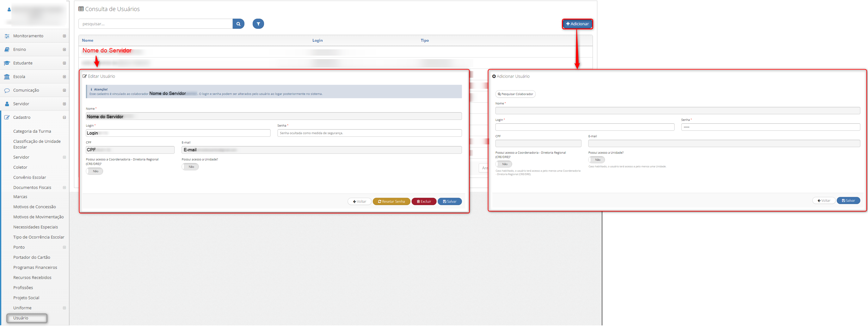Click the Comunicação speech bubble icon

7,91
